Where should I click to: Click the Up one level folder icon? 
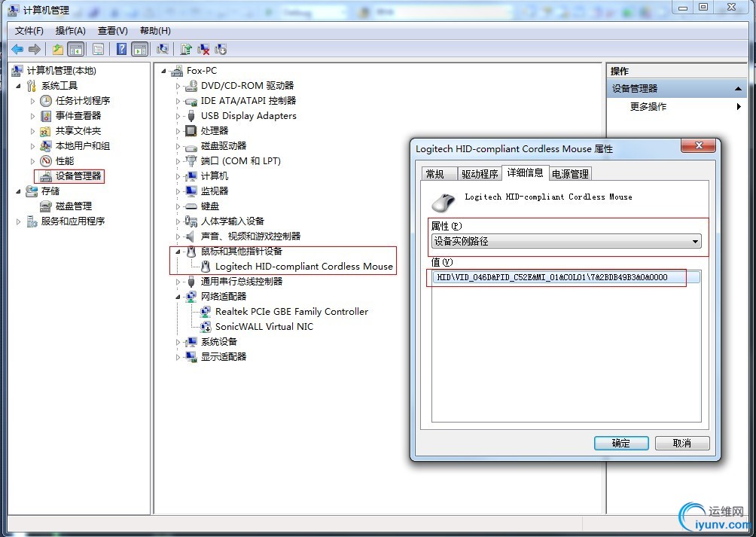coord(58,49)
